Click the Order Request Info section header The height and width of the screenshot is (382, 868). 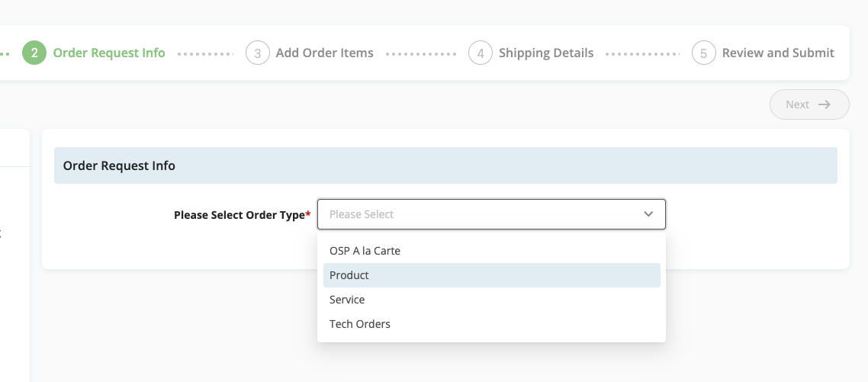point(445,165)
